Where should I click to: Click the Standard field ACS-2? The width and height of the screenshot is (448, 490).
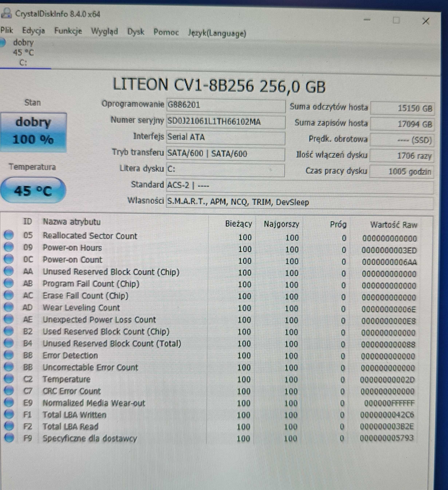[x=300, y=186]
